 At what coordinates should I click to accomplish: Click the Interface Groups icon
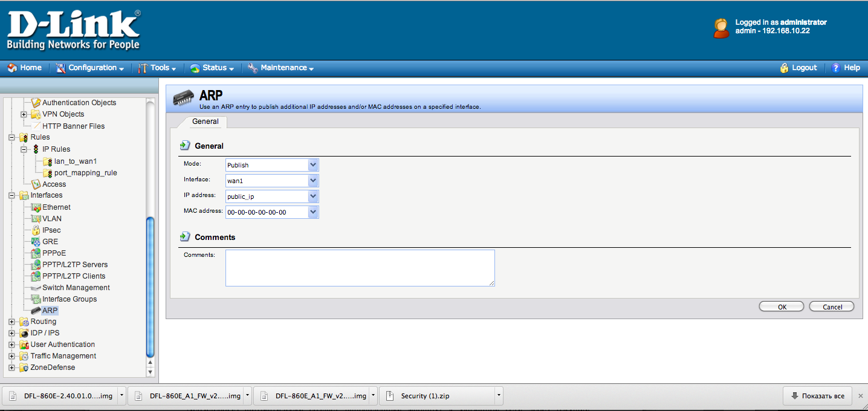pyautogui.click(x=36, y=299)
